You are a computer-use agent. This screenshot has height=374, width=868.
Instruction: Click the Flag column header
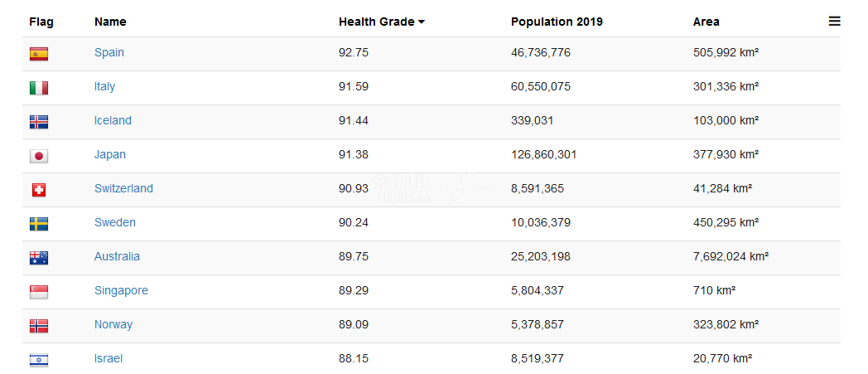pos(41,22)
